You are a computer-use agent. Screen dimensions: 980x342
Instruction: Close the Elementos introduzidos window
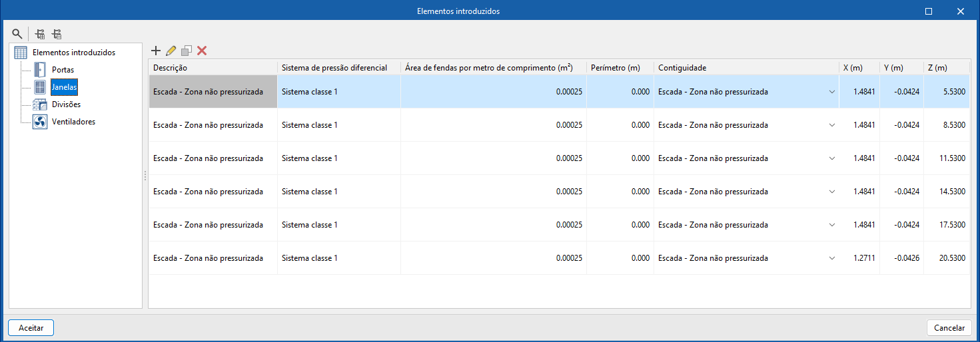[960, 11]
